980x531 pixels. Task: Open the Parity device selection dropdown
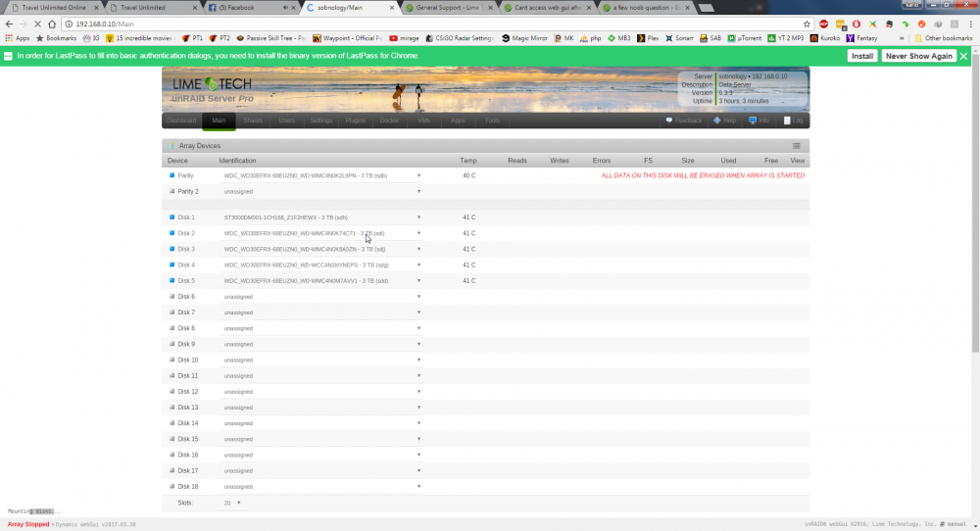click(321, 175)
